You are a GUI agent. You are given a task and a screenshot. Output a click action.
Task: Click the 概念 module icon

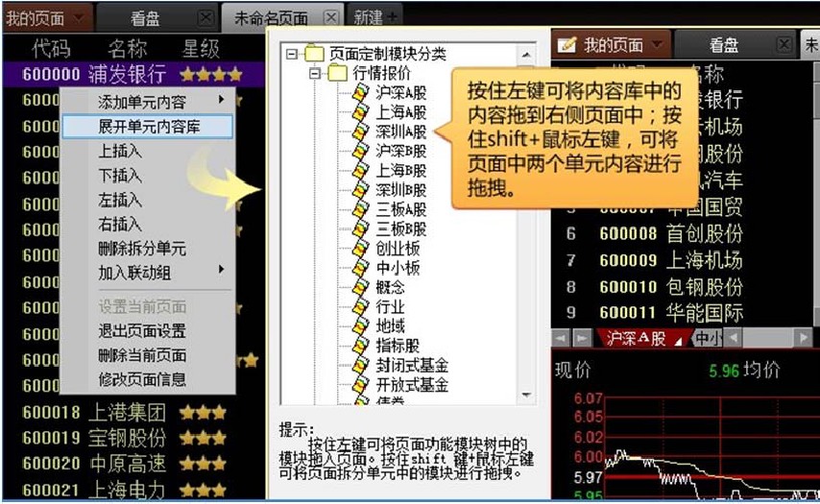pos(360,287)
